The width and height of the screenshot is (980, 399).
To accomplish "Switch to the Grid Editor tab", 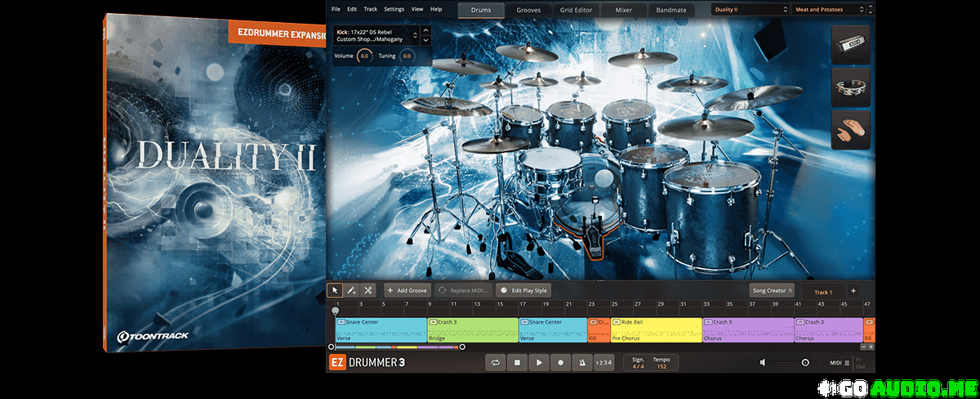I will [576, 11].
